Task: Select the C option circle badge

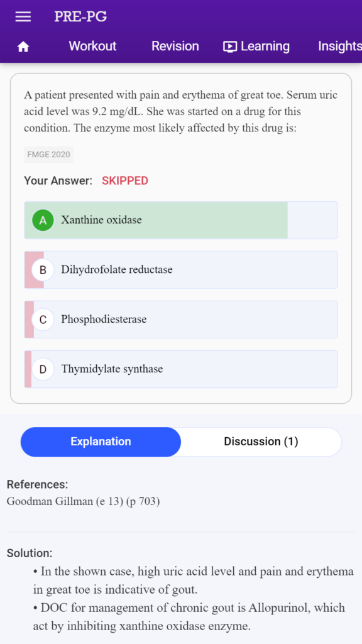Action: pos(43,319)
